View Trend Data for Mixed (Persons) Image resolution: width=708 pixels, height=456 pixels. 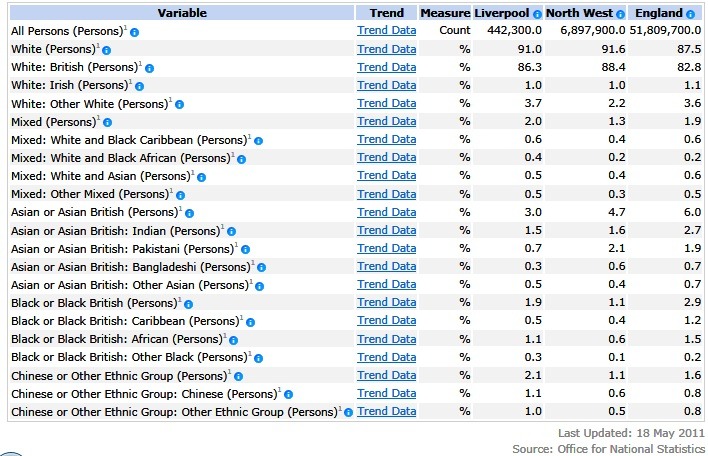click(x=387, y=121)
